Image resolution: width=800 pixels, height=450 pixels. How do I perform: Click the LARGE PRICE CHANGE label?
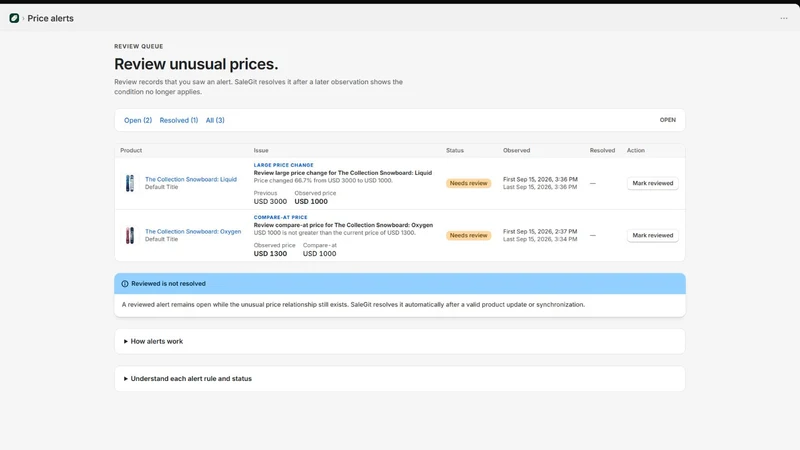pyautogui.click(x=284, y=165)
